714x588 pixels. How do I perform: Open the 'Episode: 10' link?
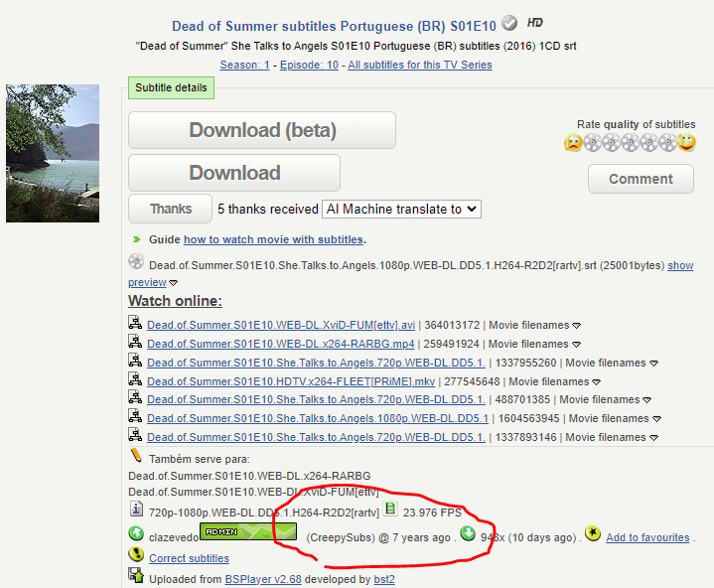point(309,66)
